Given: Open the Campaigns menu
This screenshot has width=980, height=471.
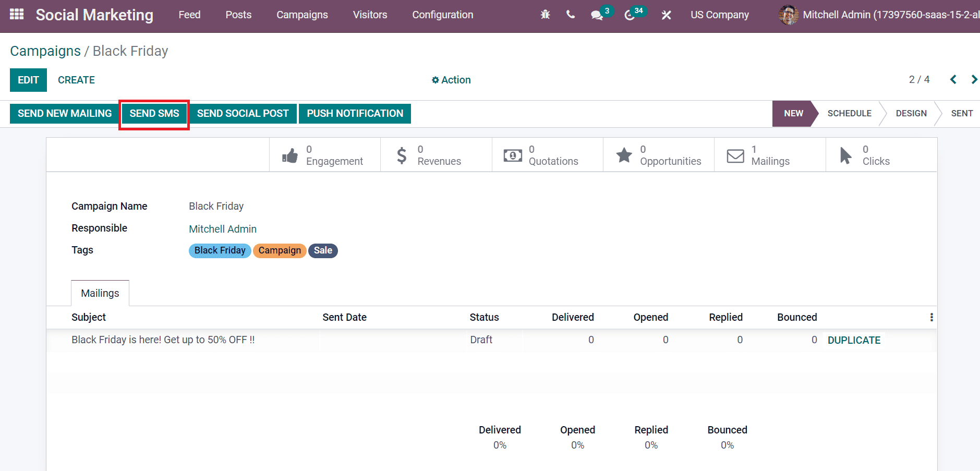Looking at the screenshot, I should tap(302, 15).
